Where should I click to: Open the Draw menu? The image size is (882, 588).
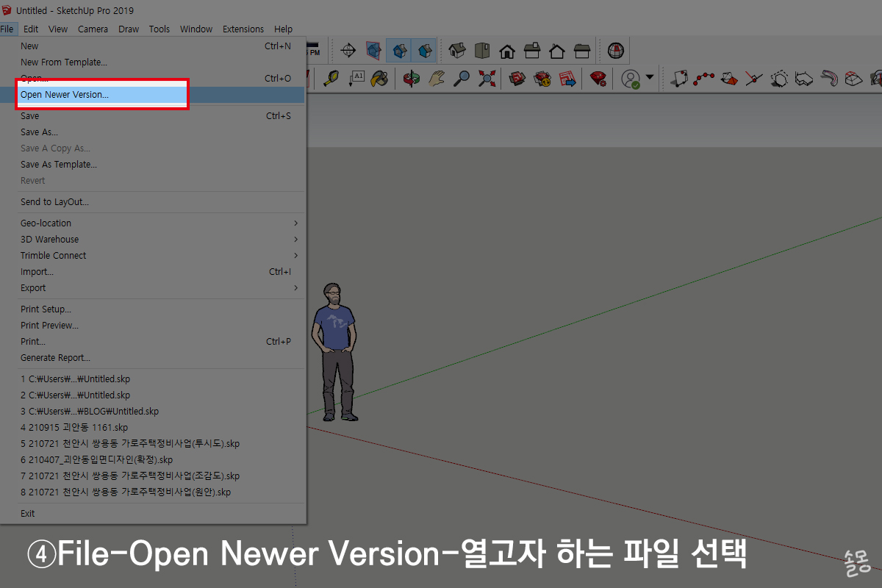(x=129, y=29)
